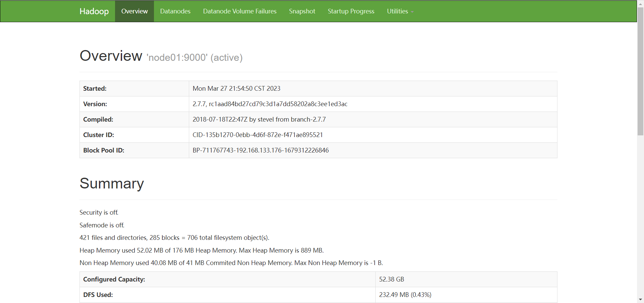The width and height of the screenshot is (644, 303).
Task: Click the 'Safemode is off.' line
Action: click(102, 225)
